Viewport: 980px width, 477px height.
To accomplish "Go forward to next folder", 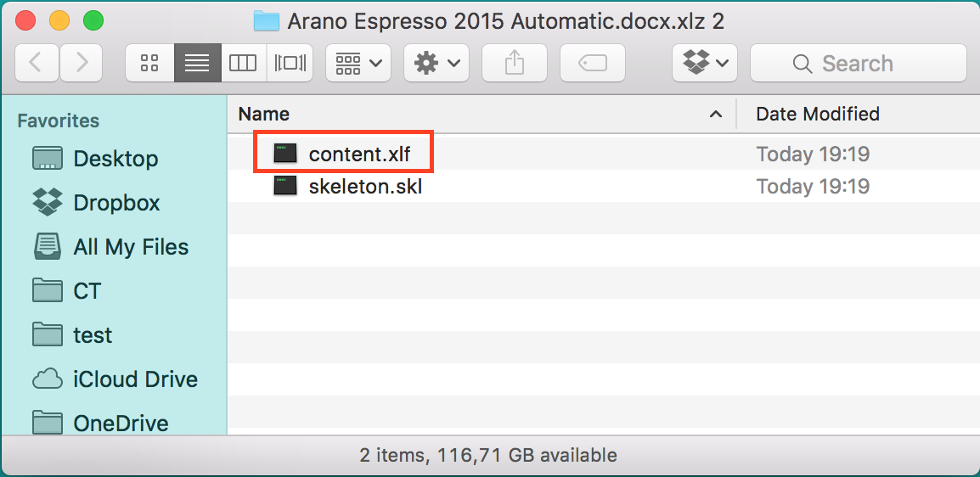I will click(82, 63).
